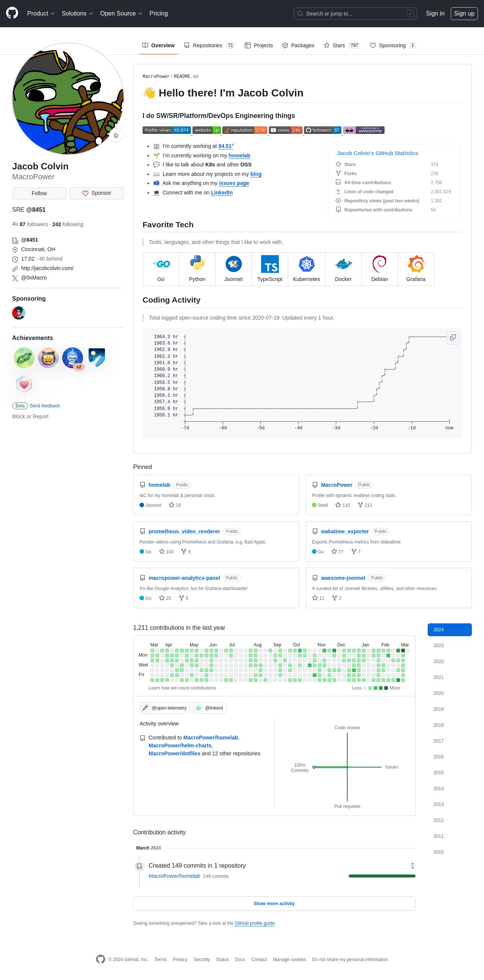484x980 pixels.
Task: Select the 2023 contribution year
Action: [x=450, y=646]
